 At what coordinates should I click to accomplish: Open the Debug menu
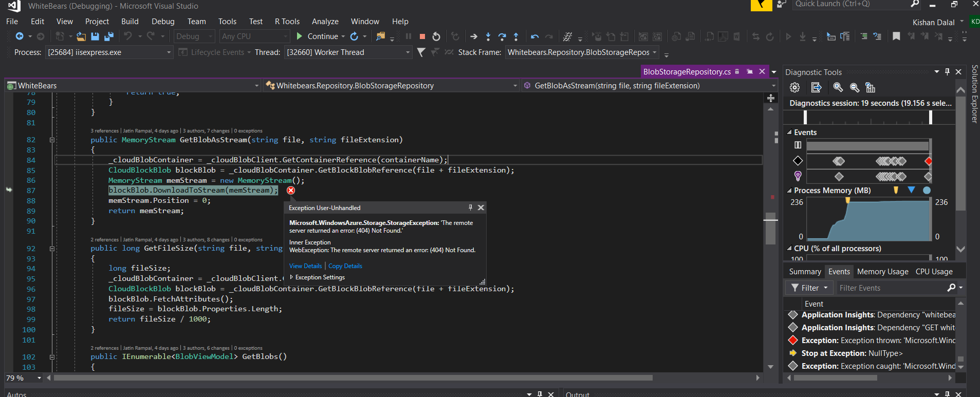[163, 22]
